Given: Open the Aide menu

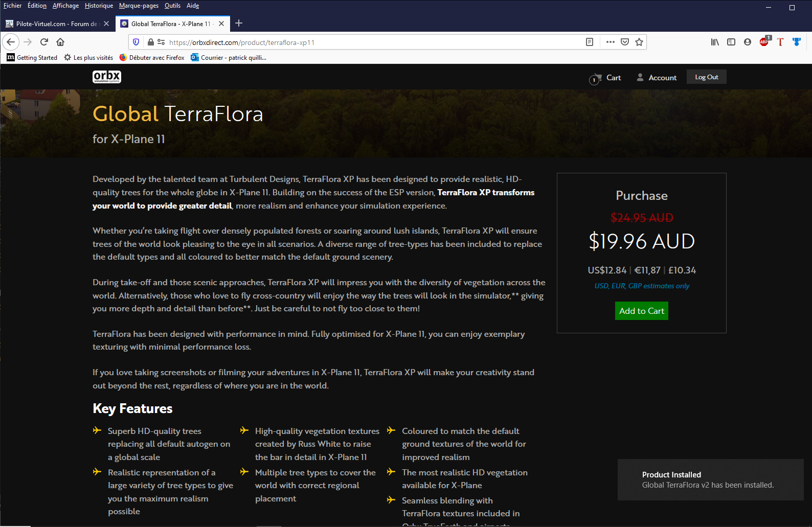Looking at the screenshot, I should (x=193, y=6).
